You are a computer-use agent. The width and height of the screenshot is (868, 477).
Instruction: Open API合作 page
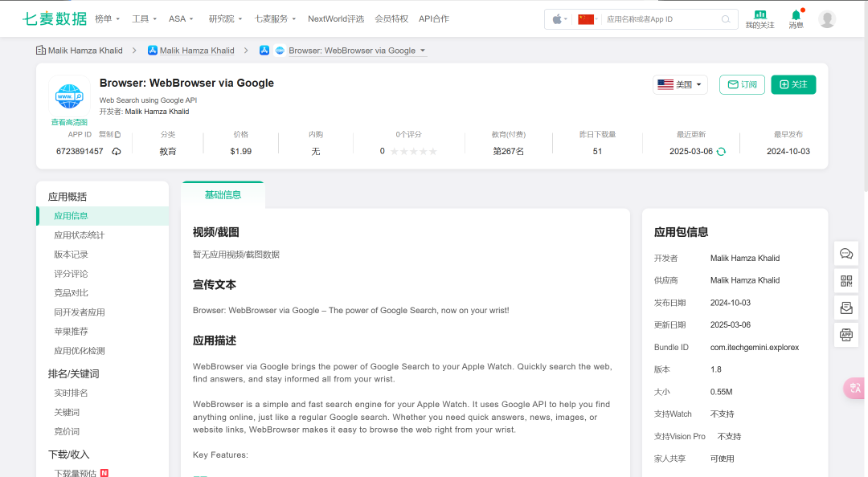tap(434, 18)
